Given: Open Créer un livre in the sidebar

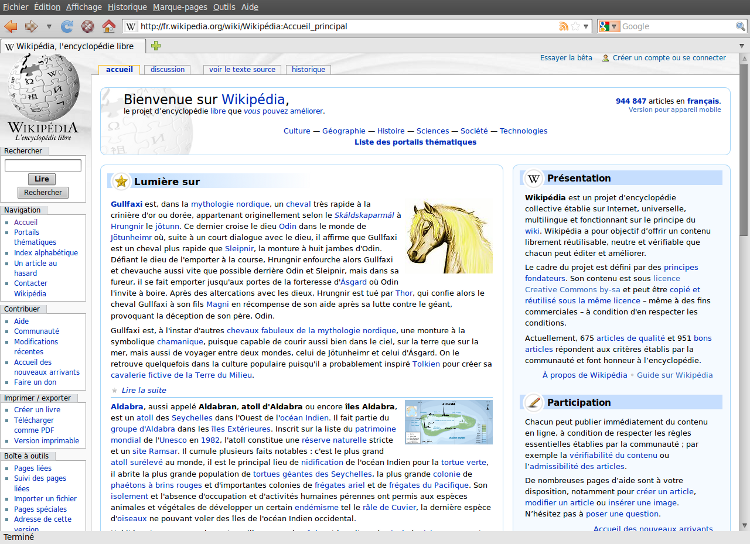Looking at the screenshot, I should (x=37, y=410).
